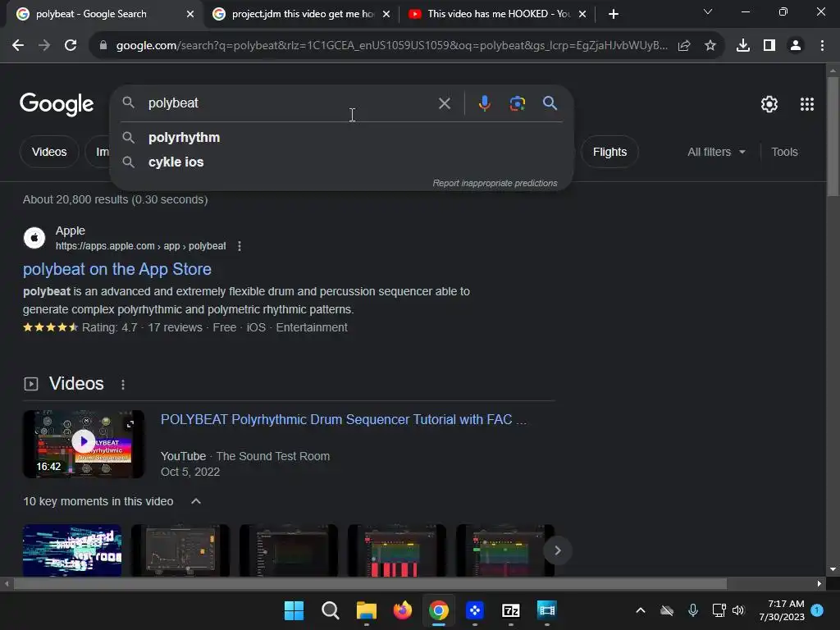Show hidden system tray icons

(641, 610)
